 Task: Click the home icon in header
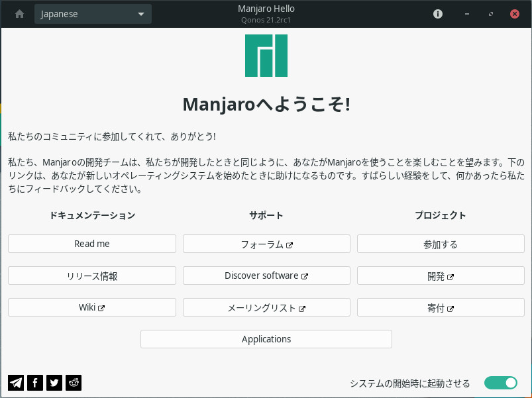click(x=19, y=14)
